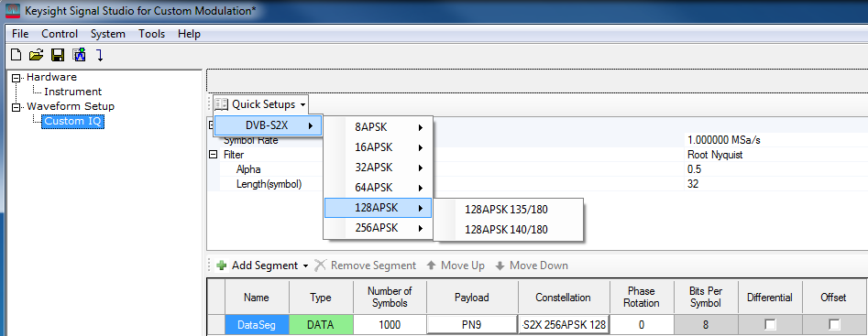Click the Differential column header
868x336 pixels.
[770, 298]
